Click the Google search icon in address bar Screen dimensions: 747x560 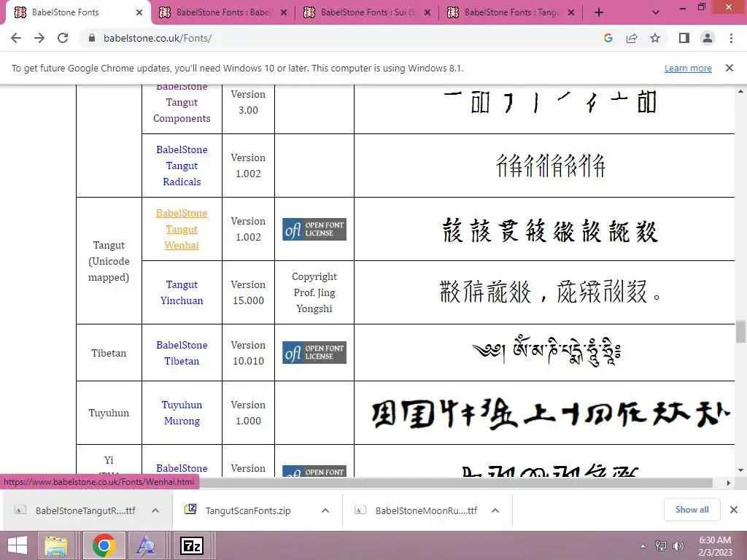(x=608, y=38)
